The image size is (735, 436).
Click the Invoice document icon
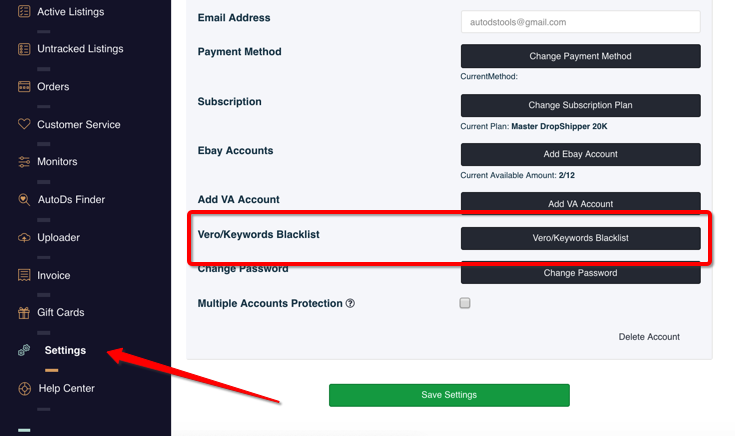pos(24,275)
